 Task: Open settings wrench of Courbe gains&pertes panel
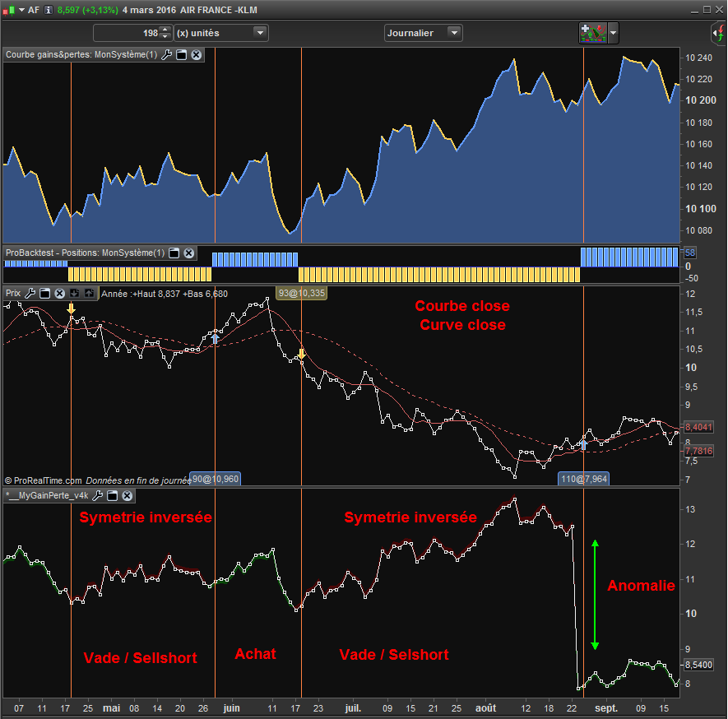point(166,55)
